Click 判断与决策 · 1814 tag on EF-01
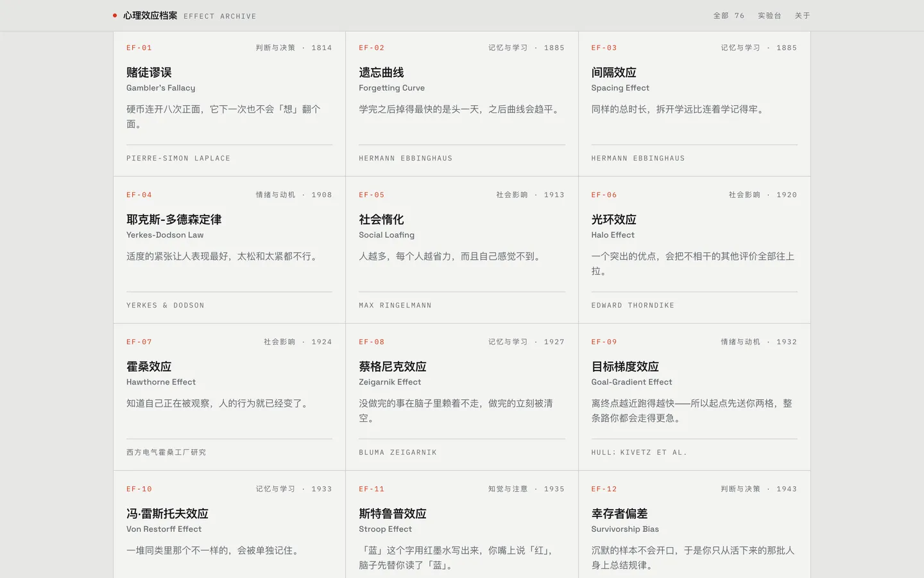The height and width of the screenshot is (578, 924). tap(294, 48)
